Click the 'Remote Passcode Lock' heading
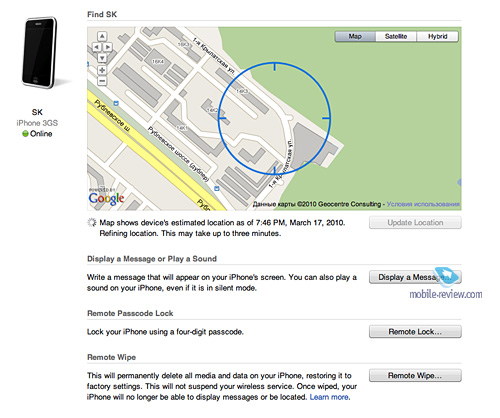The image size is (500, 418). click(130, 313)
